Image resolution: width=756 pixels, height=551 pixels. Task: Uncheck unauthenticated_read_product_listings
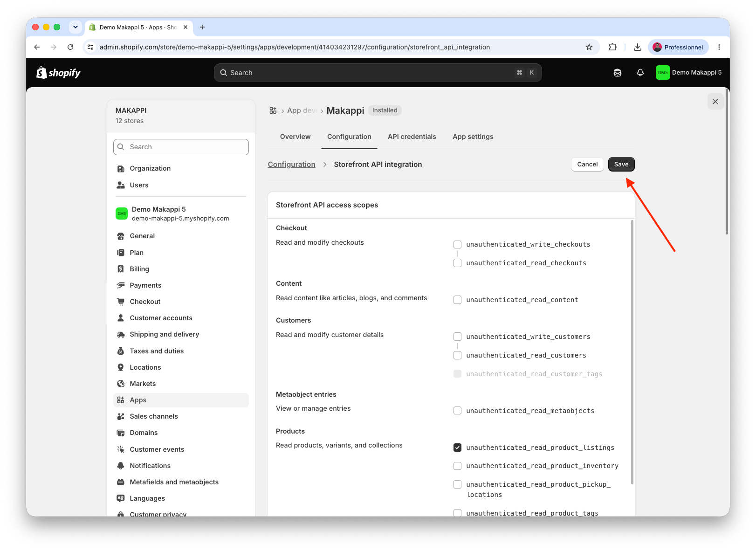[458, 448]
